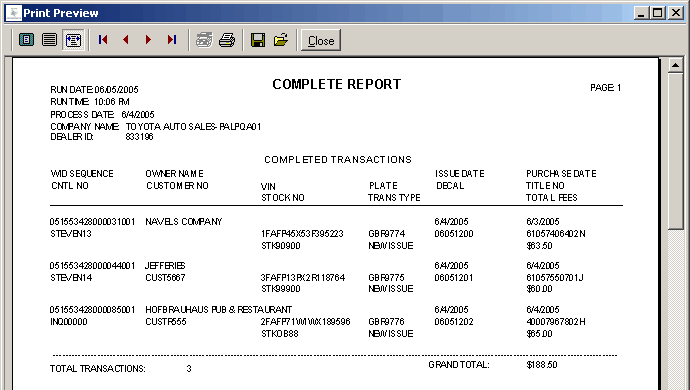Minimize the Print Preview window
This screenshot has height=390, width=690.
(x=641, y=13)
